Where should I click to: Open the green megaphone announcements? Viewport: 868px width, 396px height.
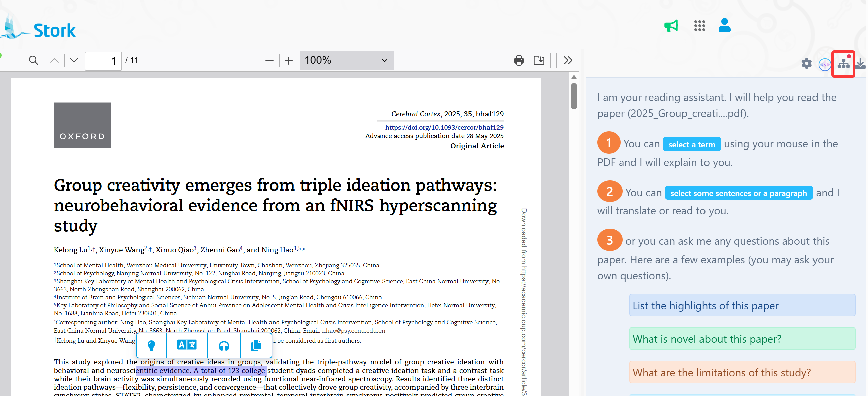671,26
